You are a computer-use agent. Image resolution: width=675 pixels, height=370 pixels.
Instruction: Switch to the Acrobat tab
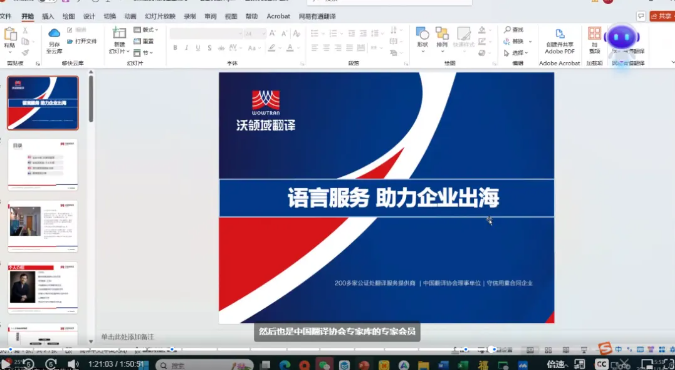coord(278,16)
